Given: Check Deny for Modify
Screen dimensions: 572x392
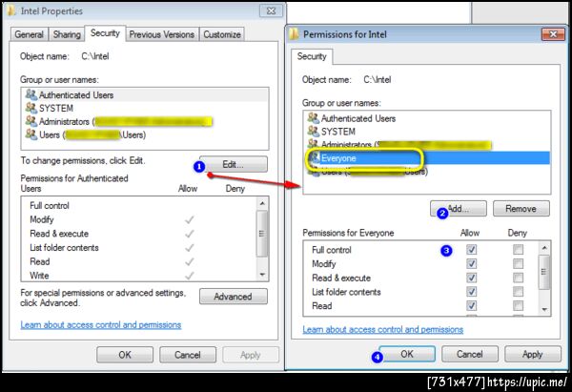Looking at the screenshot, I should point(518,263).
